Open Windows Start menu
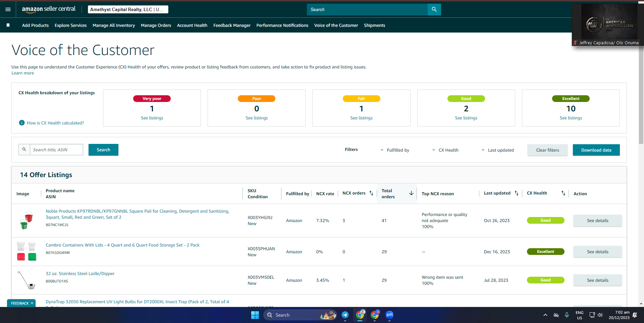This screenshot has width=644, height=323. tap(255, 315)
